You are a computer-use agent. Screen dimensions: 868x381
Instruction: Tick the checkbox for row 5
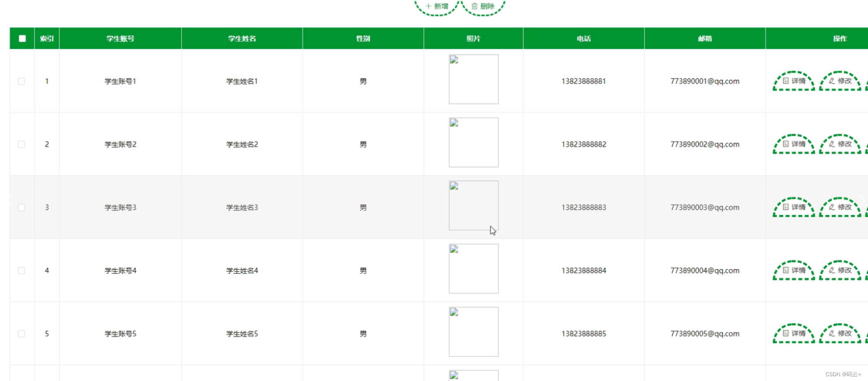pos(21,334)
